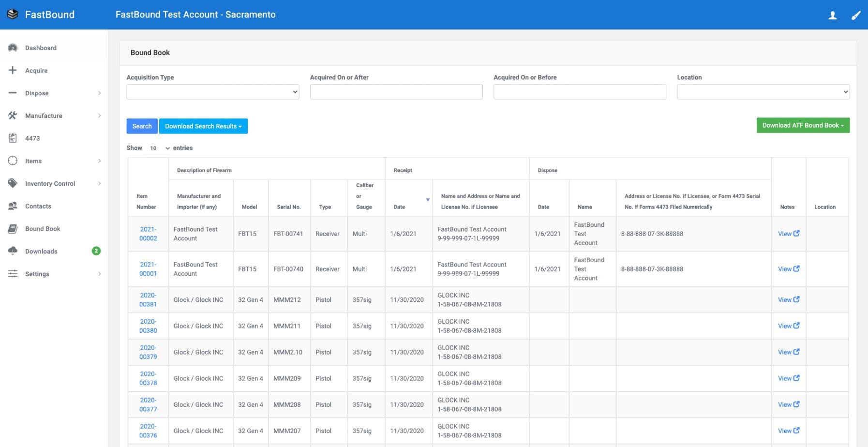Click external-link icon for item 2021-00002 notes
This screenshot has width=868, height=447.
tap(796, 233)
